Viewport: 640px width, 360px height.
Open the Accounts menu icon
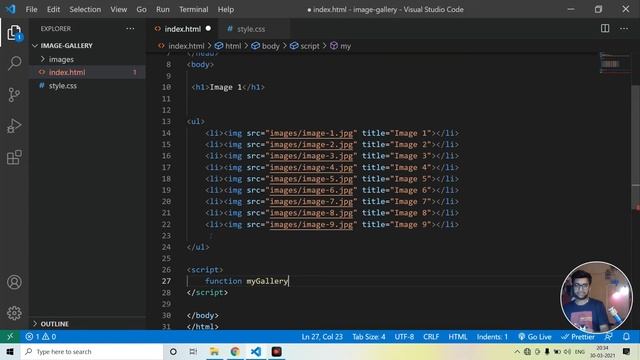click(x=14, y=282)
